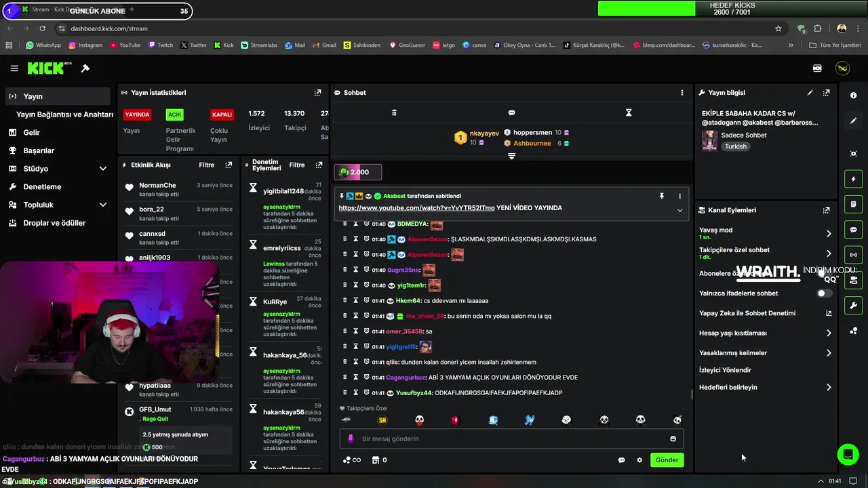Image resolution: width=868 pixels, height=488 pixels.
Task: Pop out the Kanal Eylemleri panel
Action: point(826,210)
